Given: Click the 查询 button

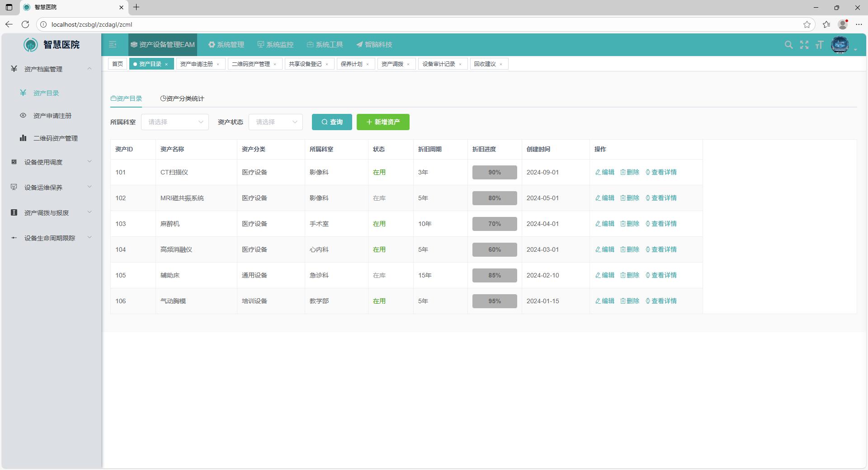Looking at the screenshot, I should [332, 122].
